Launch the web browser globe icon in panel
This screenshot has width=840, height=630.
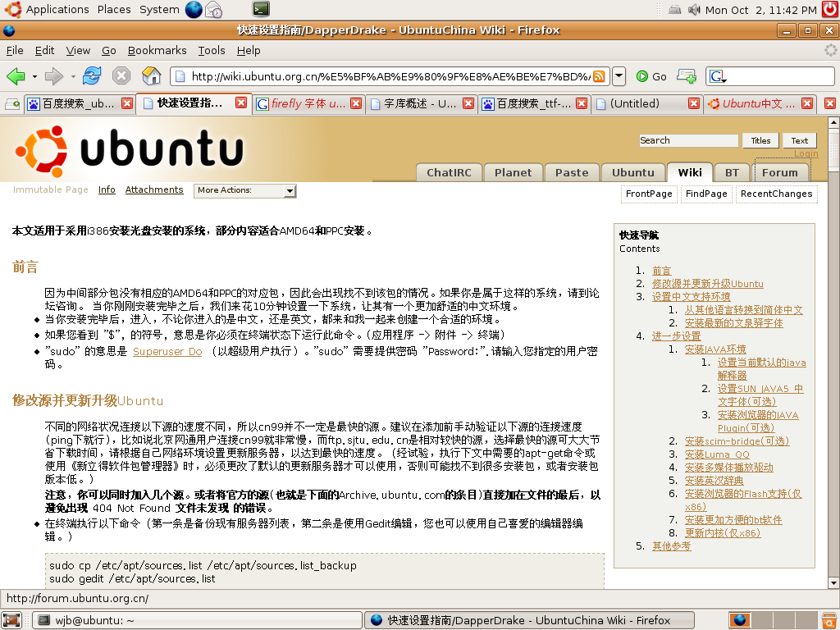click(194, 10)
